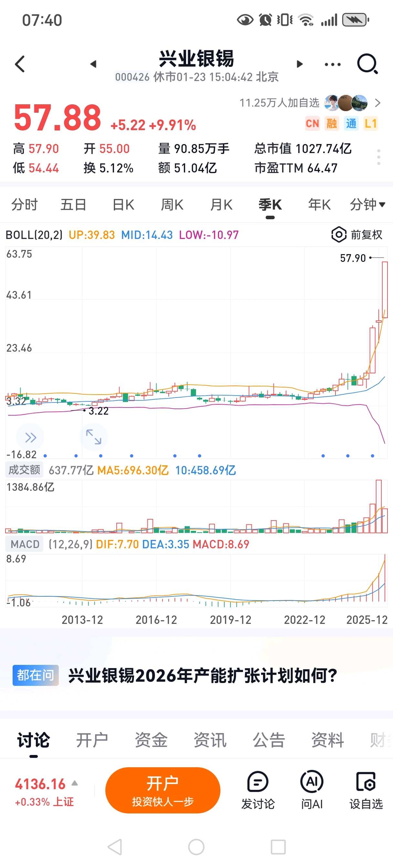Open the 讨论 discussion tab

point(33,740)
